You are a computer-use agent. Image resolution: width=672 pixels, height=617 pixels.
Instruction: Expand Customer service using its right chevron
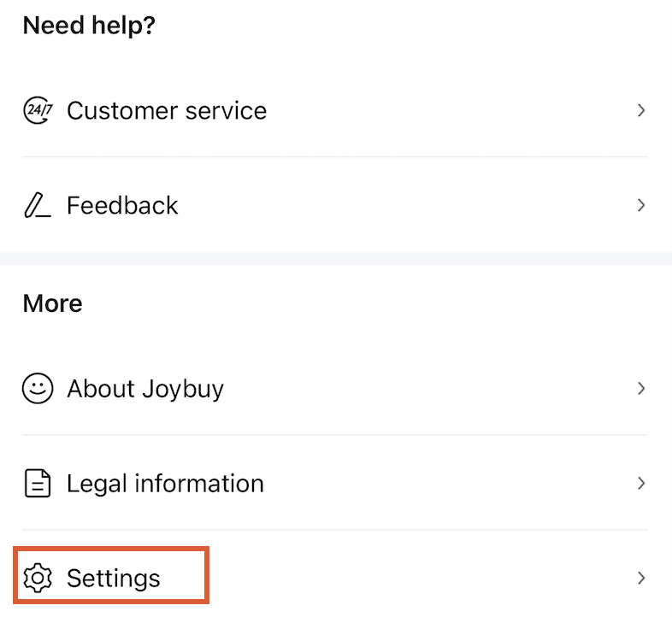pos(640,111)
